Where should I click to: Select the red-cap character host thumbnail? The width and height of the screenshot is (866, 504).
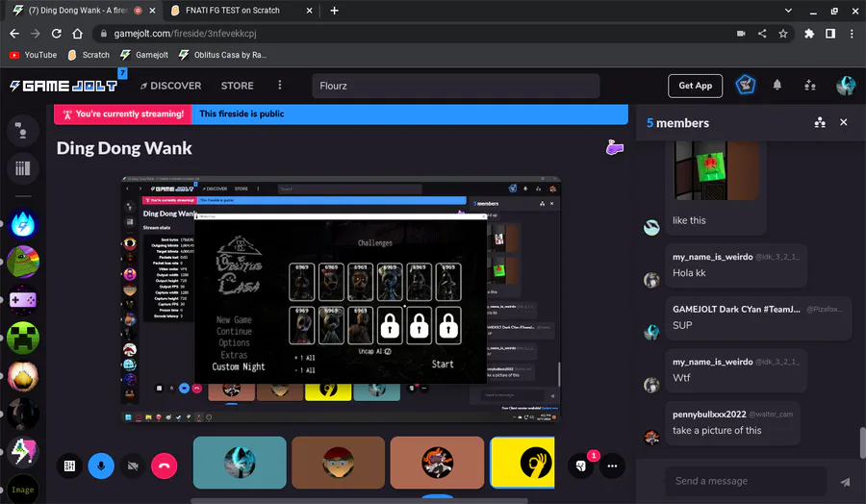point(338,463)
